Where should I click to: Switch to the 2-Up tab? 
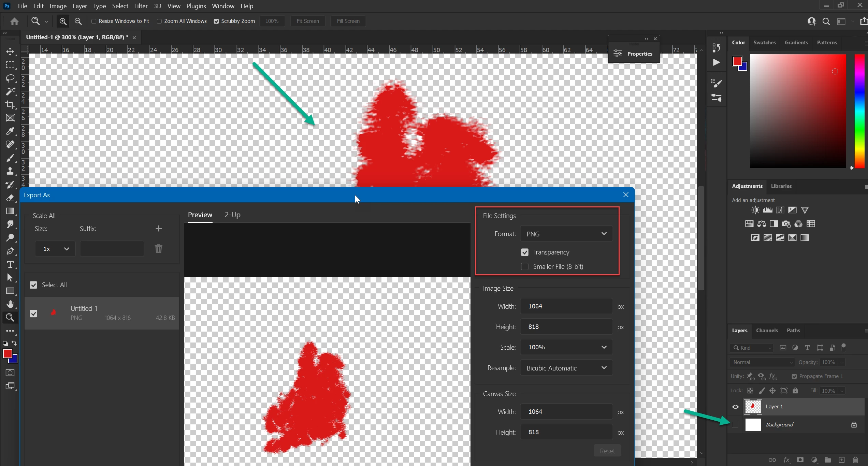(232, 215)
